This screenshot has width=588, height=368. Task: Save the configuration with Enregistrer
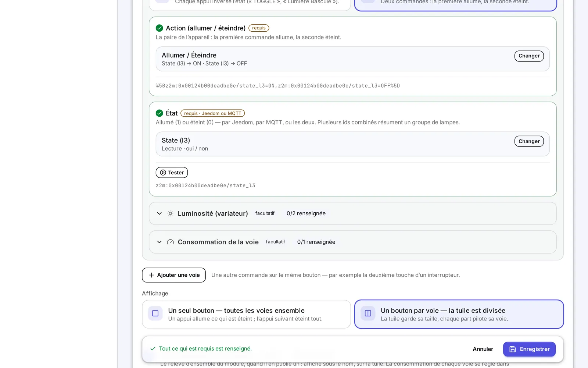pos(529,349)
